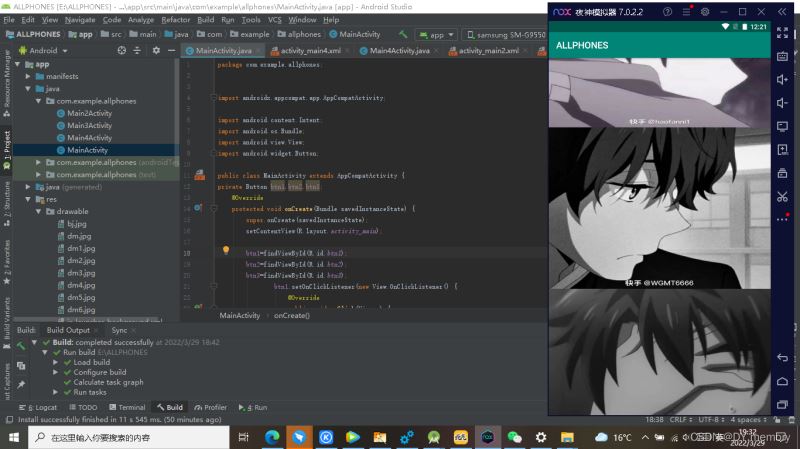Open the Refactor menu

tap(176, 19)
